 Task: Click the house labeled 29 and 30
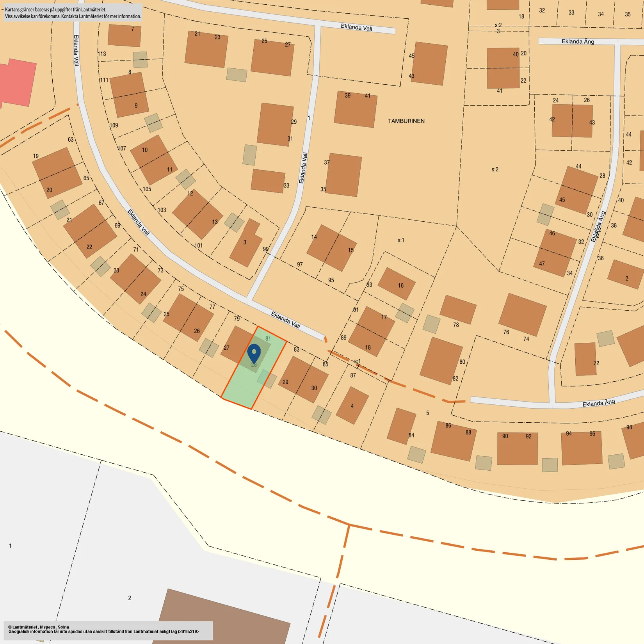point(303,379)
